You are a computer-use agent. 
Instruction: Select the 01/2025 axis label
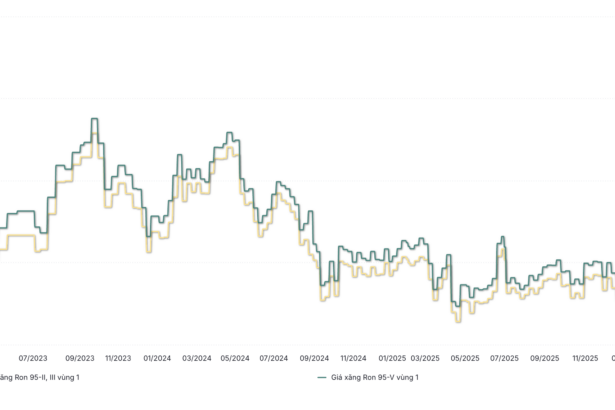tap(392, 358)
